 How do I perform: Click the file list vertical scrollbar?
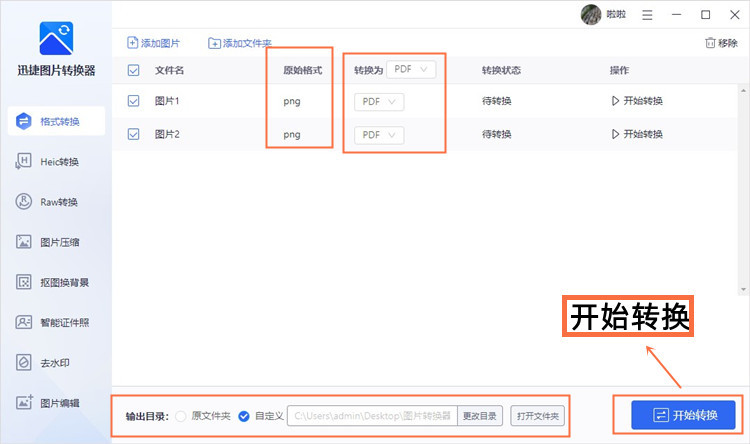(x=743, y=189)
